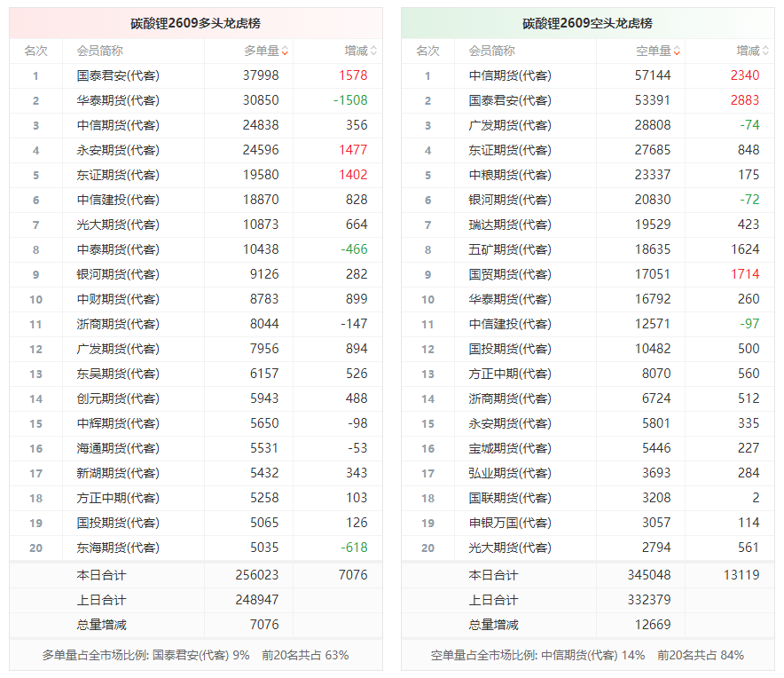
Task: Click 华泰期货(代客) row in long table
Action: (x=196, y=100)
